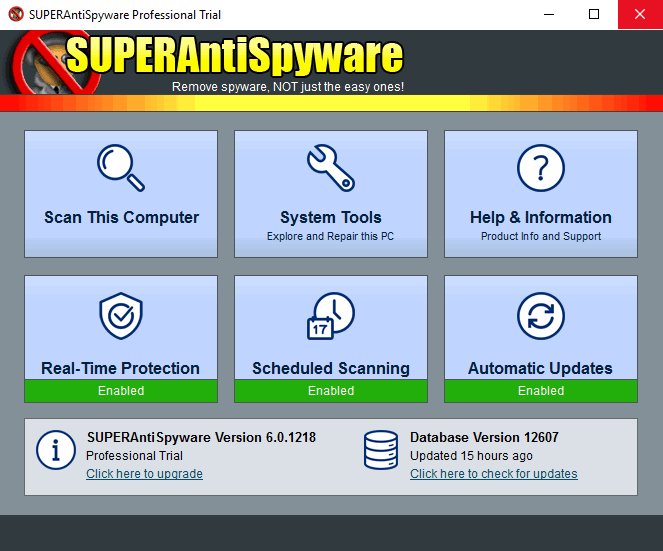The height and width of the screenshot is (551, 663).
Task: Click Product Info and Support subtitle
Action: pos(541,236)
